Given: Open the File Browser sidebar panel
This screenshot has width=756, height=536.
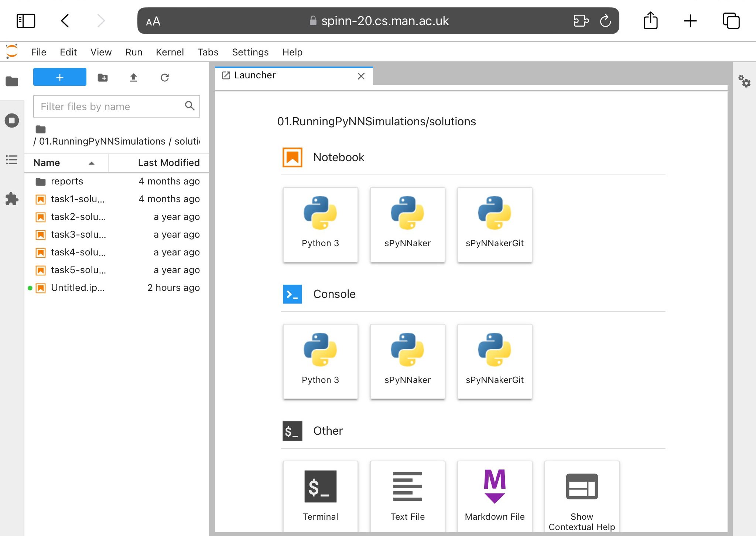Looking at the screenshot, I should pyautogui.click(x=12, y=81).
